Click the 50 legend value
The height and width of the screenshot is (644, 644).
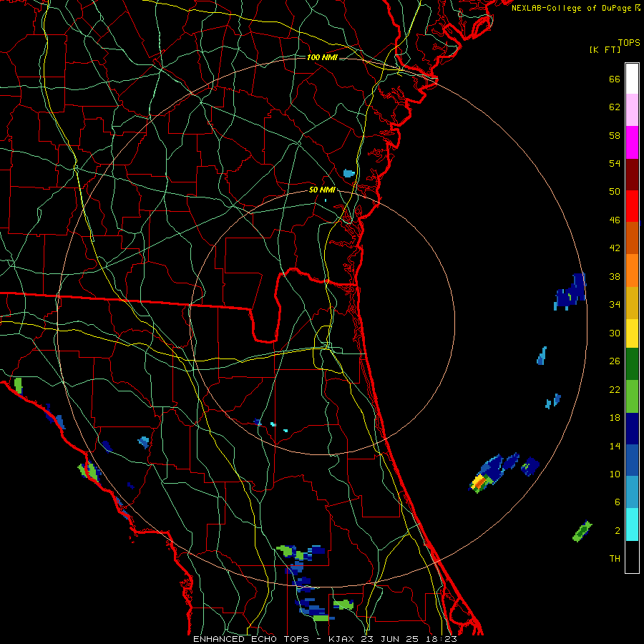pos(615,191)
